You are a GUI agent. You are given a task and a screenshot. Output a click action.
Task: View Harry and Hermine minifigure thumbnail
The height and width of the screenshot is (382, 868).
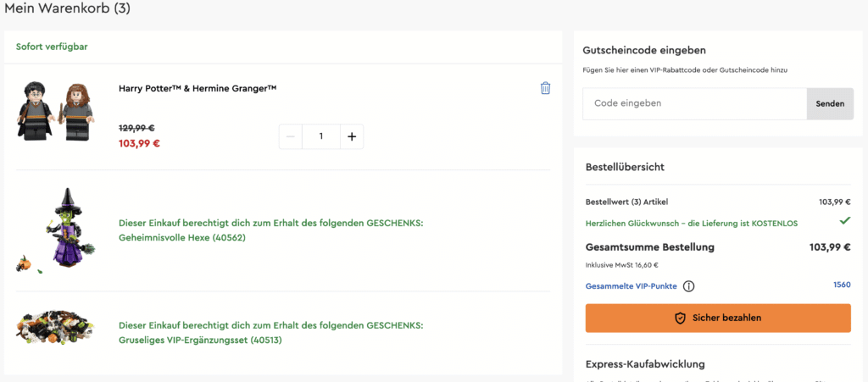coord(56,111)
